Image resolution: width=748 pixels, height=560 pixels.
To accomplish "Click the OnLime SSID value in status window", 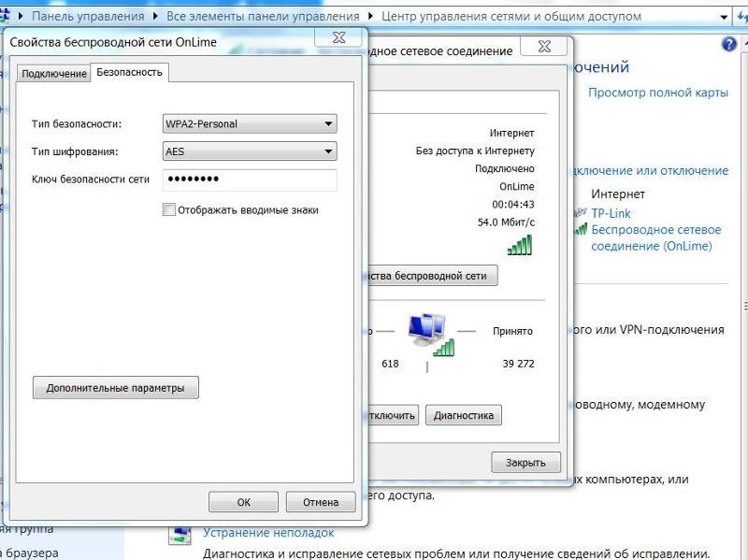I will point(517,186).
